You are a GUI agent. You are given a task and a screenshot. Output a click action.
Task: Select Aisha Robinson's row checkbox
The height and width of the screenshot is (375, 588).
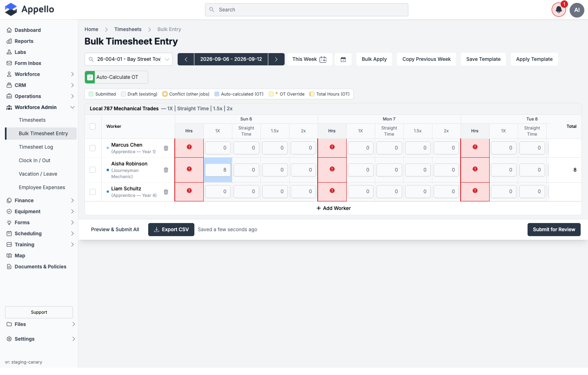[93, 170]
